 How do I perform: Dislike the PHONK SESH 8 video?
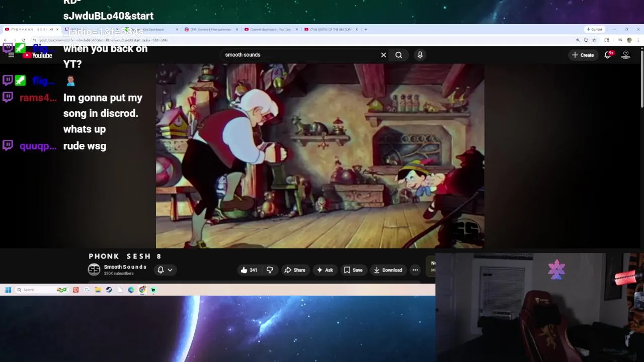(270, 270)
